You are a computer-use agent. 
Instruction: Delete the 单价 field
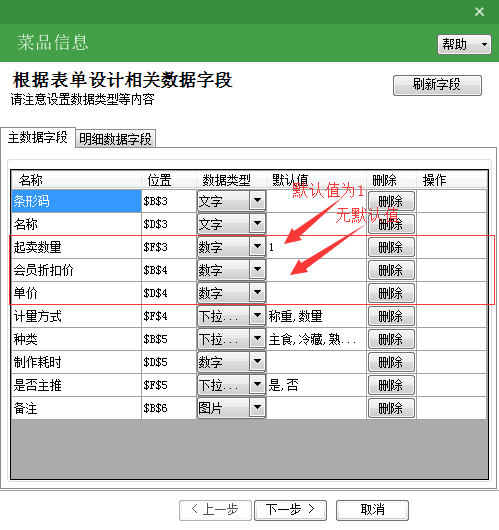click(x=391, y=293)
